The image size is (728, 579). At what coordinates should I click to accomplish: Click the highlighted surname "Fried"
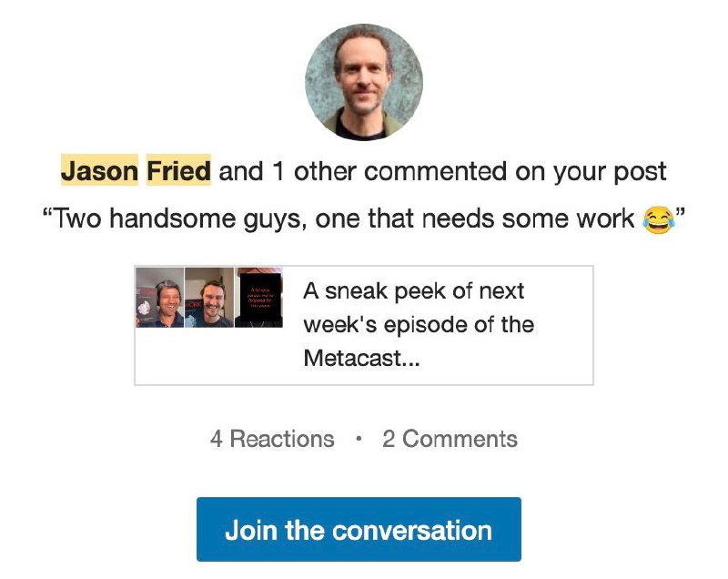click(x=178, y=171)
